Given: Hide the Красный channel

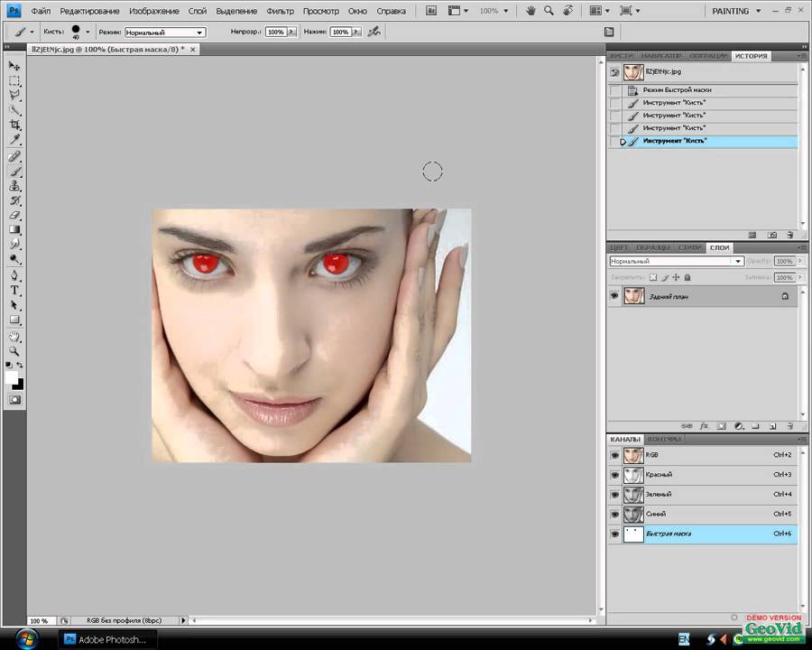Looking at the screenshot, I should (x=614, y=475).
